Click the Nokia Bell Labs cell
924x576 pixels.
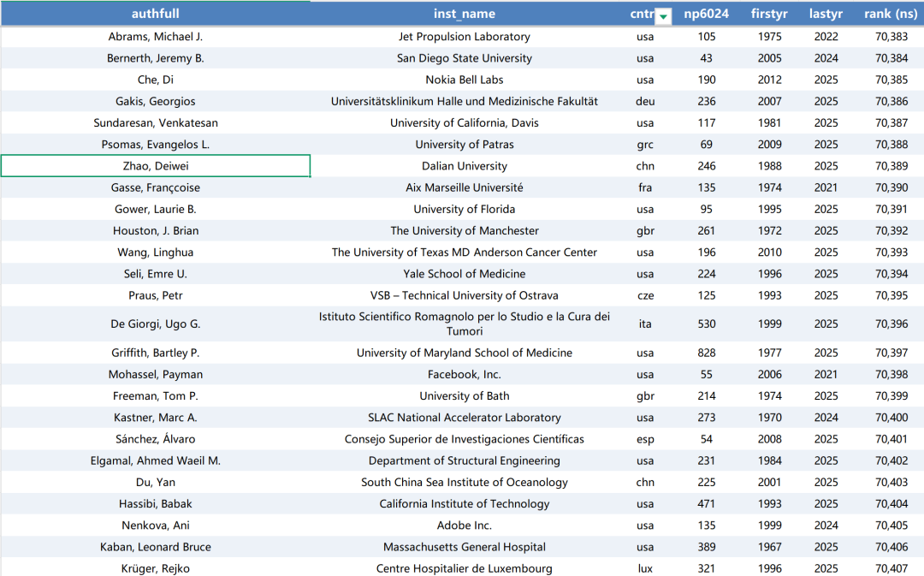(464, 80)
